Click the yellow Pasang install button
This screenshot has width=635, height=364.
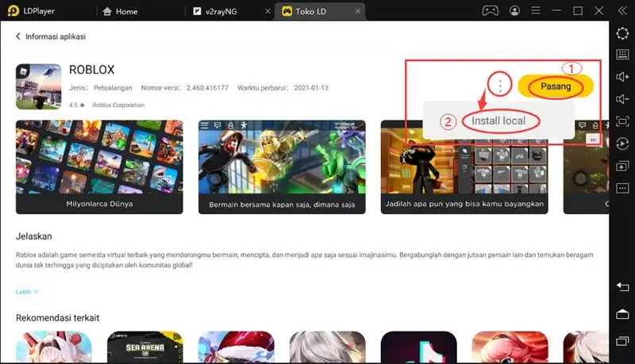[556, 86]
